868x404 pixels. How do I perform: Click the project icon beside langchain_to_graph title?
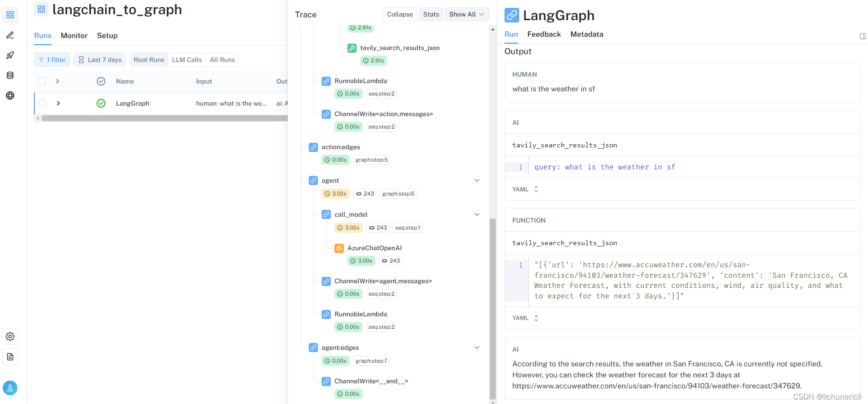point(41,9)
